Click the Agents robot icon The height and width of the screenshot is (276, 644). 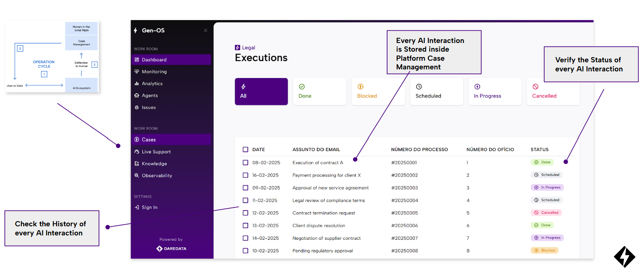point(137,95)
